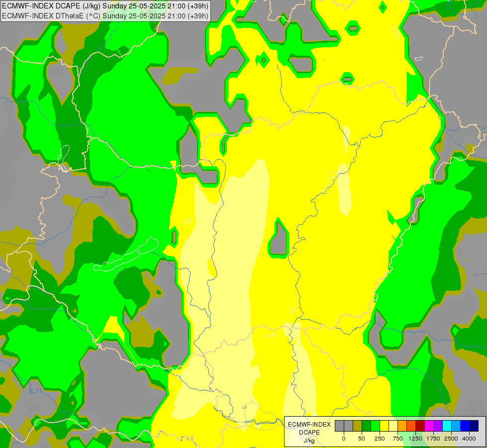Click the DCAPE label in the legend
The image size is (487, 448).
[x=309, y=433]
